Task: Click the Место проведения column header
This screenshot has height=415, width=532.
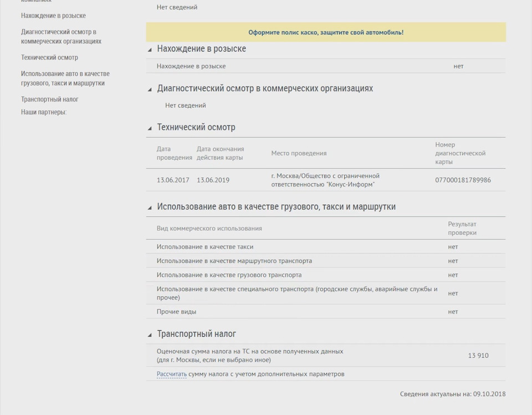Action: (299, 153)
